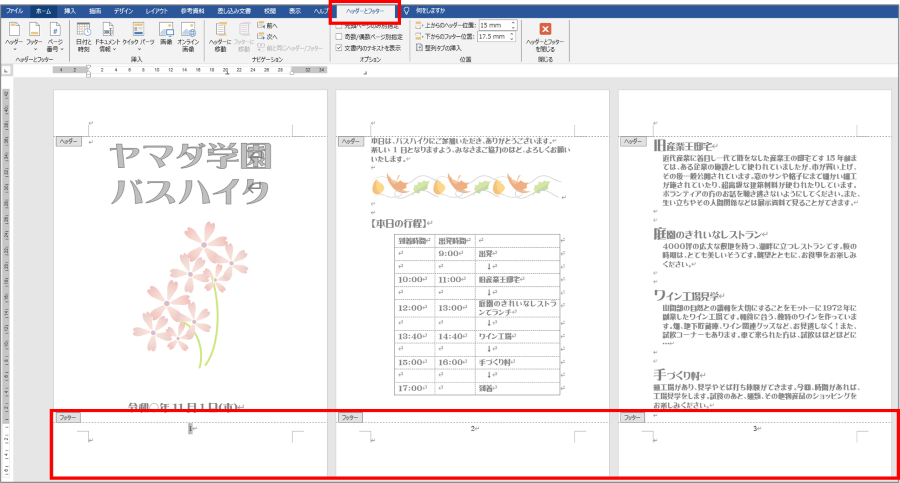Expand Quick Parts (クイックパーツ) menu

coord(138,37)
